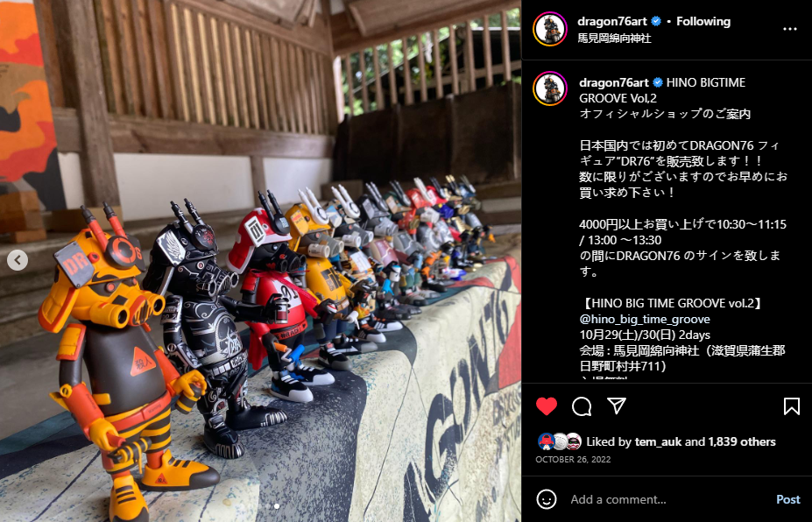Show the list of 1,839 others who liked

[x=742, y=441]
